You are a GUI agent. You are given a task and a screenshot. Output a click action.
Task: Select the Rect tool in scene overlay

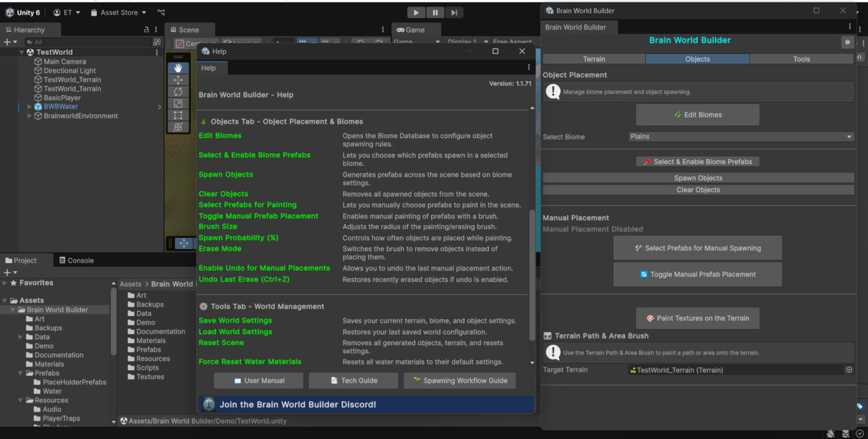(x=178, y=115)
